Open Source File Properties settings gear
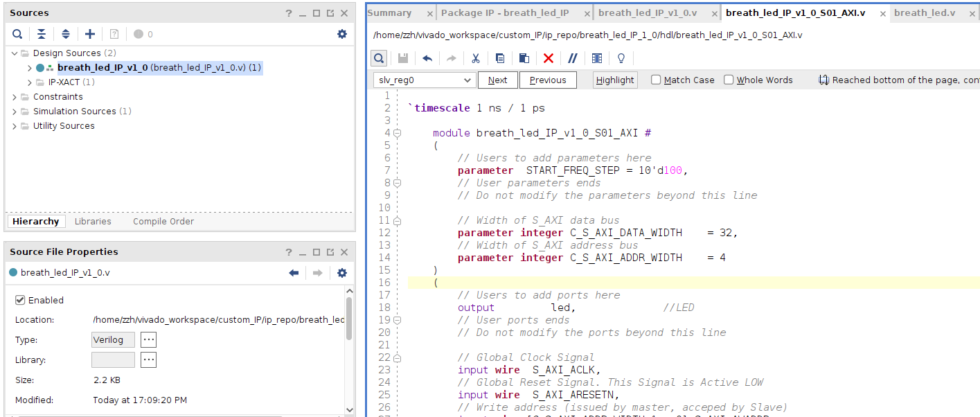This screenshot has width=980, height=417. 342,273
